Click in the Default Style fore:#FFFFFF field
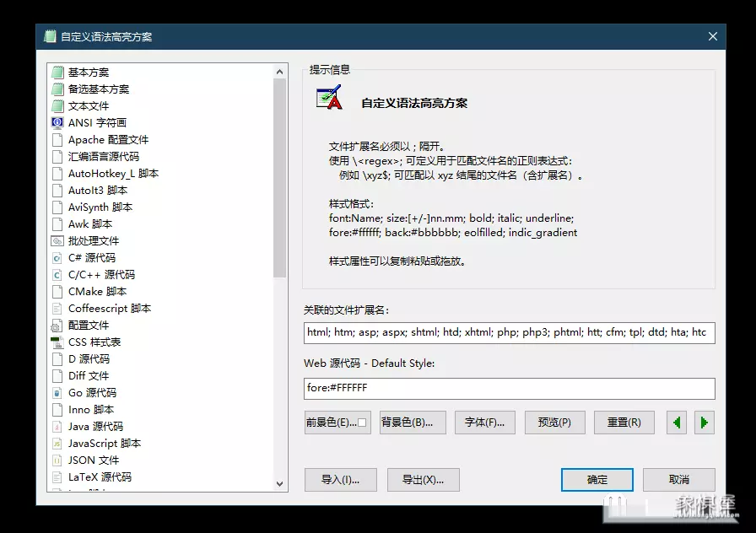This screenshot has height=533, width=756. point(509,389)
